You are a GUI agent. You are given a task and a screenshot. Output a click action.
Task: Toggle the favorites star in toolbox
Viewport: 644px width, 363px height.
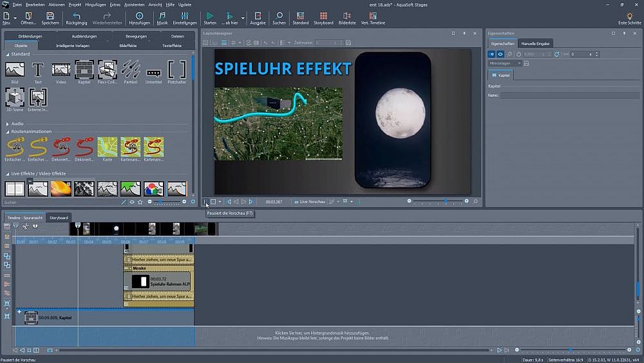coord(140,202)
